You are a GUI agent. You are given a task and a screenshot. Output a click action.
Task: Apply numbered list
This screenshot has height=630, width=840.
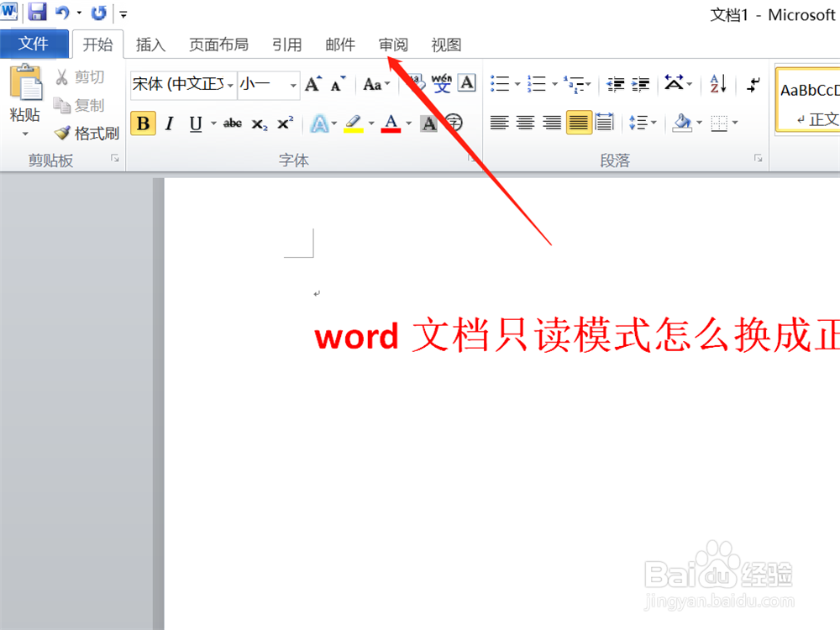[x=536, y=83]
